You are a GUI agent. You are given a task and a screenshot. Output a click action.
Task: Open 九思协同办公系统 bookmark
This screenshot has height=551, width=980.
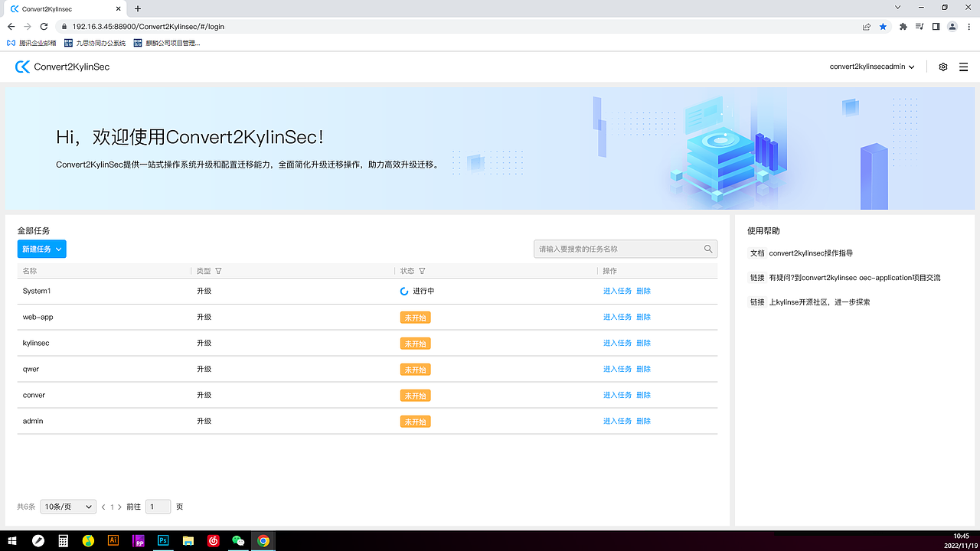(95, 43)
